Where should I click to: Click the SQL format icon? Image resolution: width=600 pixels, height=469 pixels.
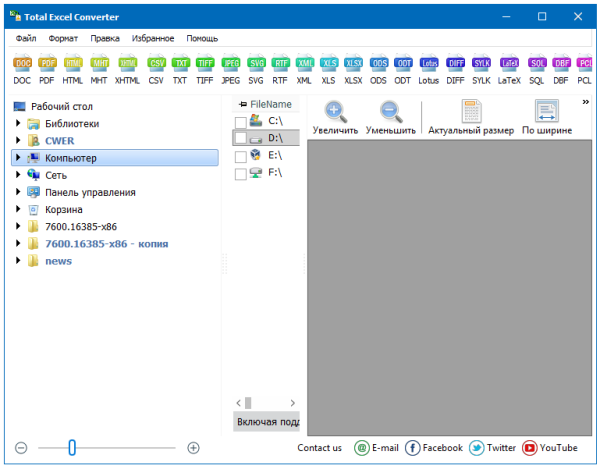(537, 68)
